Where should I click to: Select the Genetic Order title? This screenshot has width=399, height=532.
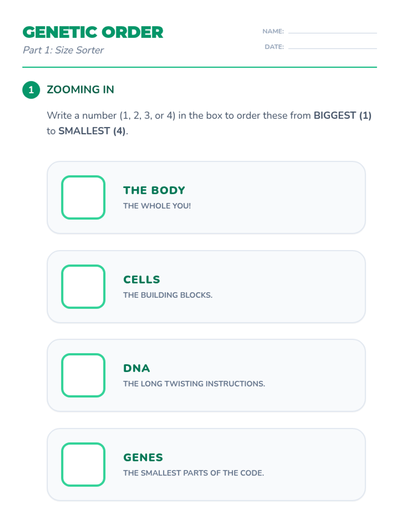point(93,32)
